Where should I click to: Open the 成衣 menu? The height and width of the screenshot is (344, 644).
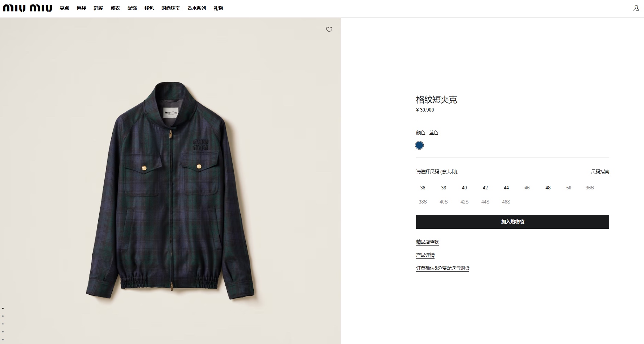click(115, 8)
